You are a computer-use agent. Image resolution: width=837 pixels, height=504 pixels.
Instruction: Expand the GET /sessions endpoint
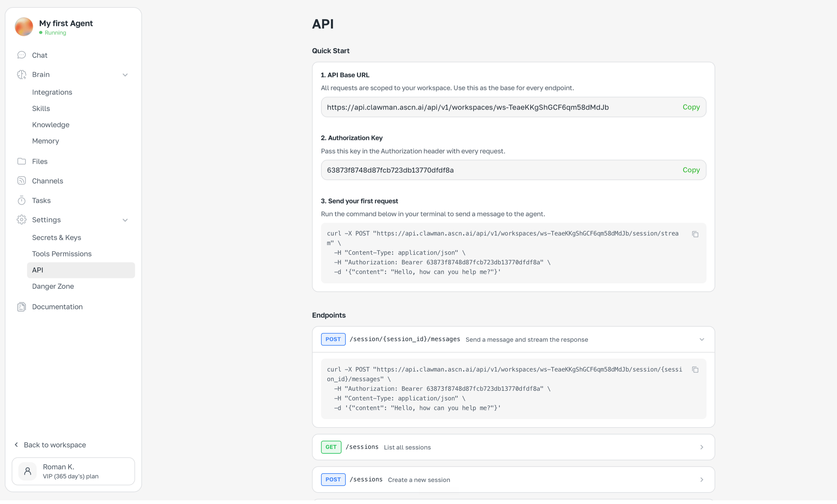(x=701, y=447)
